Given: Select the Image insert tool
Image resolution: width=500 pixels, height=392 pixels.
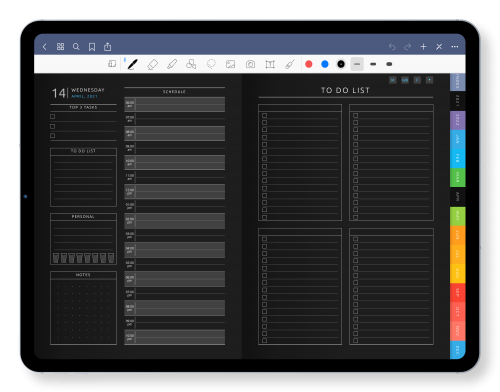Looking at the screenshot, I should click(x=230, y=64).
